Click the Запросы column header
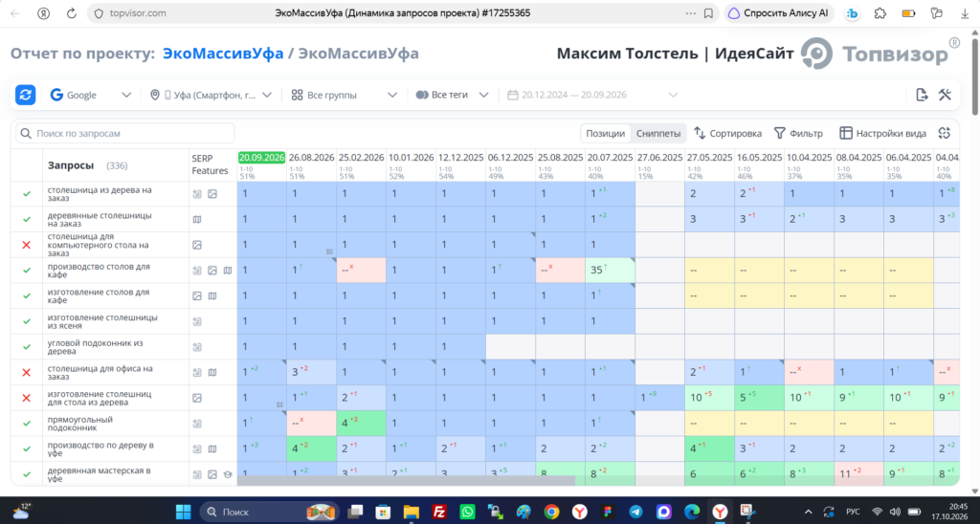 click(x=71, y=165)
